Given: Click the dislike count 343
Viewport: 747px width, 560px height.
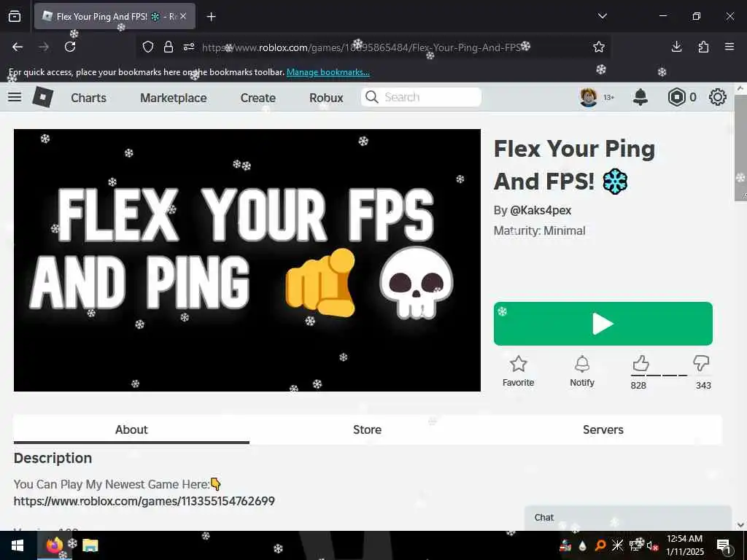Looking at the screenshot, I should click(703, 385).
